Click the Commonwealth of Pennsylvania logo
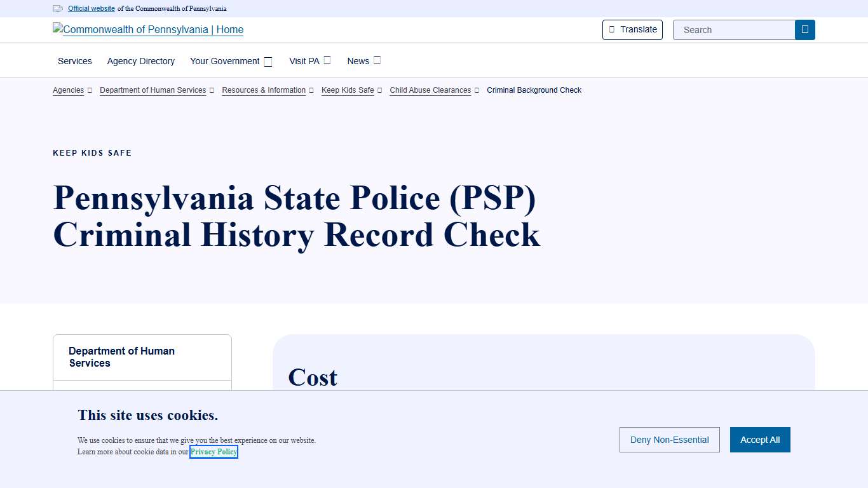Viewport: 868px width, 488px height. tap(147, 29)
